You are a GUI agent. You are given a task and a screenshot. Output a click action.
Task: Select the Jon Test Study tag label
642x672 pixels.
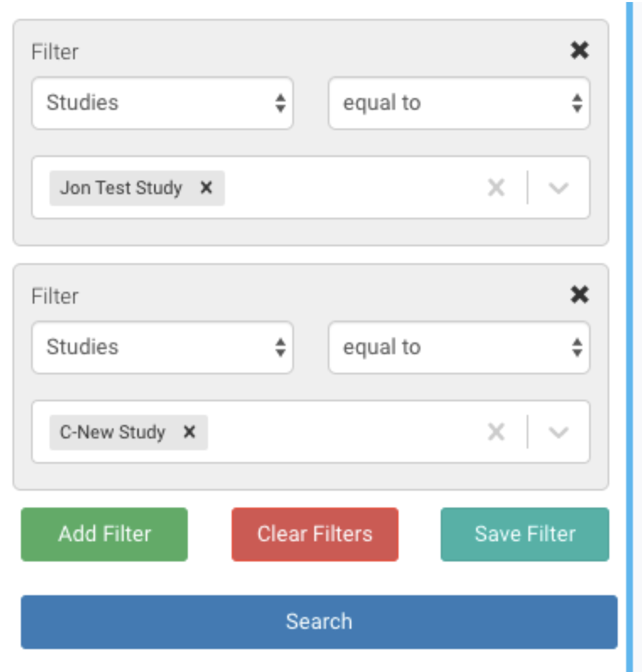(x=121, y=188)
